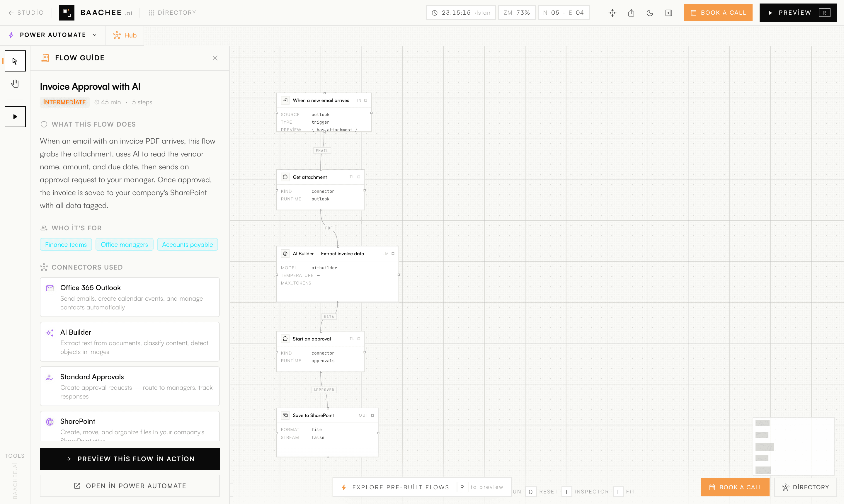Click the N 05 E 04 counter
This screenshot has width=844, height=504.
pyautogui.click(x=564, y=13)
